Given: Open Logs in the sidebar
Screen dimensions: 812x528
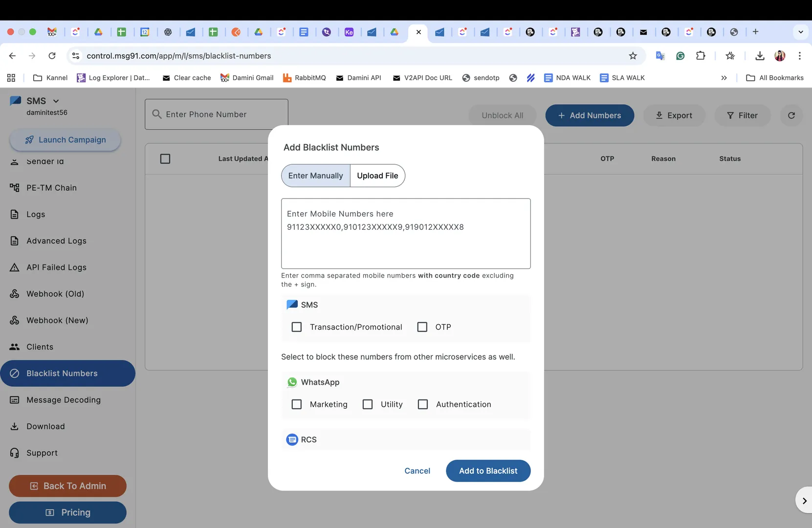Looking at the screenshot, I should coord(67,214).
